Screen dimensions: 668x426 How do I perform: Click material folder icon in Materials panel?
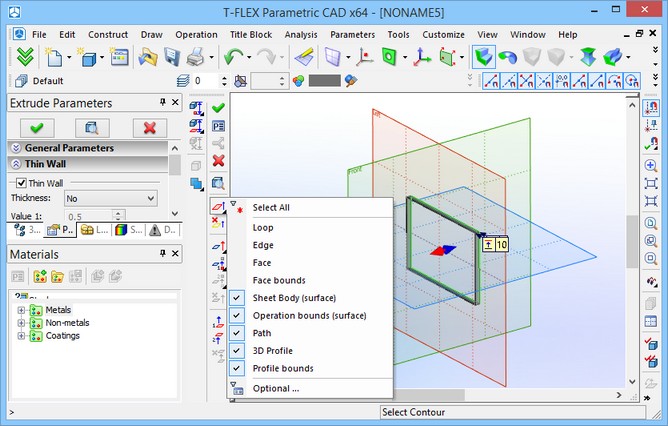57,276
